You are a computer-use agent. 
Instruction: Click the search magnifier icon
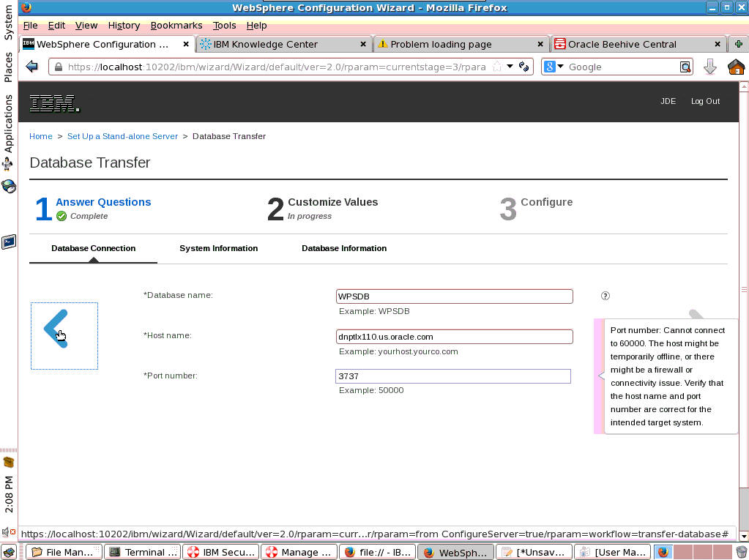(x=685, y=67)
